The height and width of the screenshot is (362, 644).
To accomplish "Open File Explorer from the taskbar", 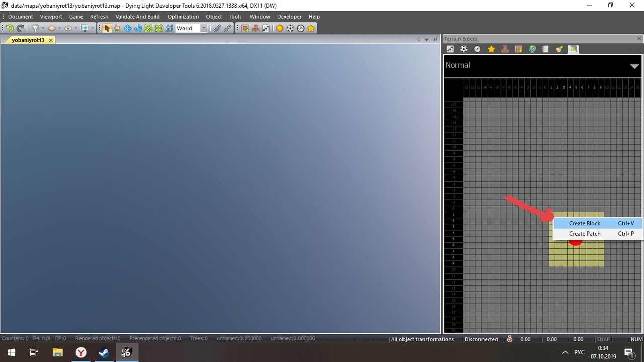I will point(58,352).
